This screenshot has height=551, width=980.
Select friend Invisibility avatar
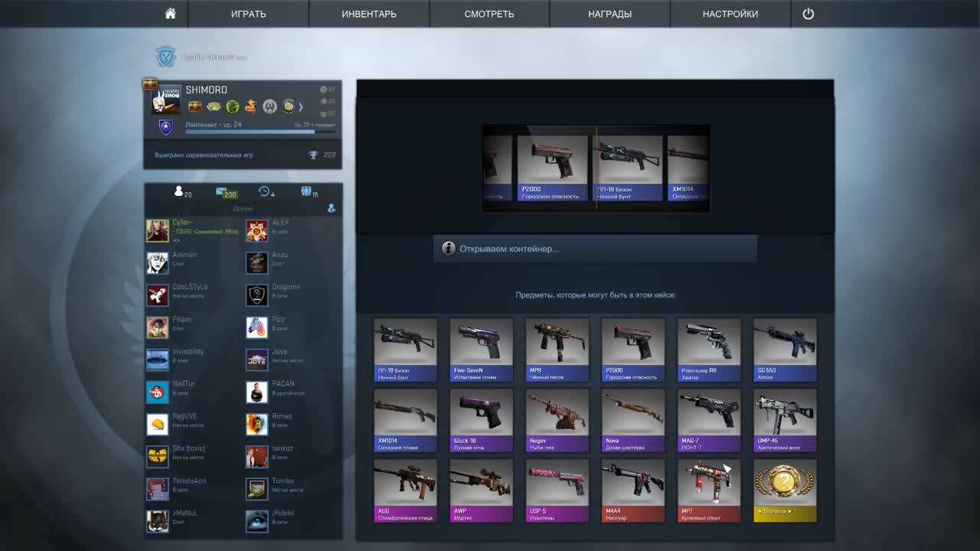point(158,360)
